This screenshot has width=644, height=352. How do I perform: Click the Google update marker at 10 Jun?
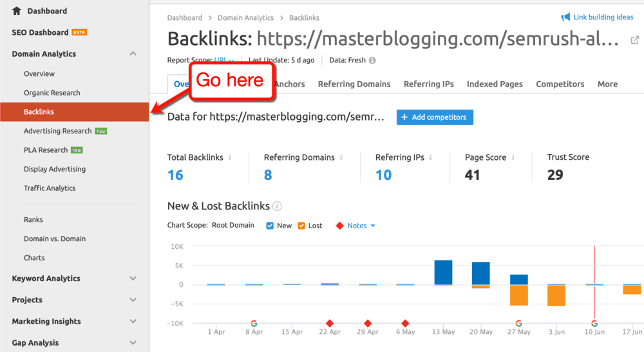tap(594, 324)
